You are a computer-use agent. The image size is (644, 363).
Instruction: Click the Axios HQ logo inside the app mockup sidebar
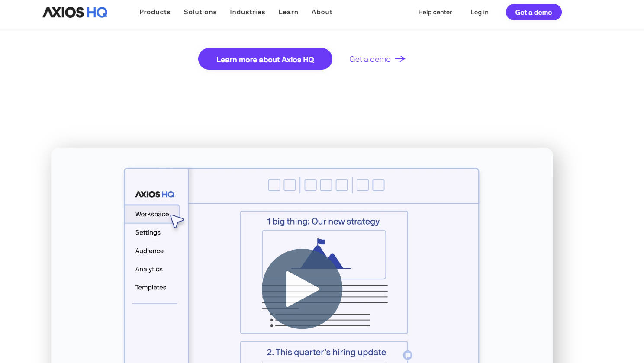tap(155, 194)
